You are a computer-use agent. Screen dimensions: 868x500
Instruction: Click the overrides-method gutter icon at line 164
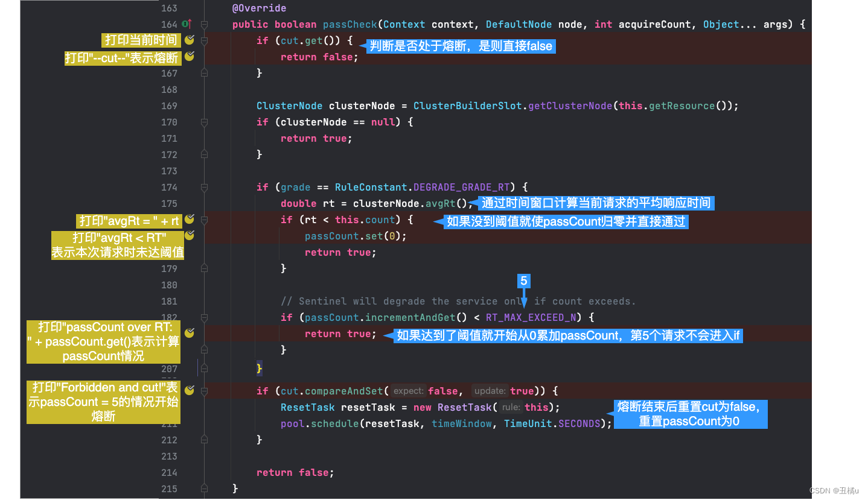tap(187, 24)
